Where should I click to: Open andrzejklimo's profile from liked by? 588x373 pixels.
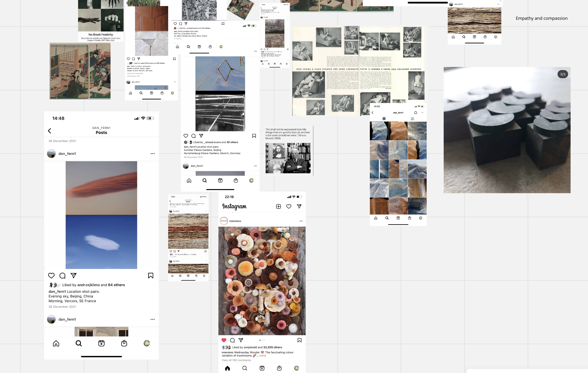[89, 285]
